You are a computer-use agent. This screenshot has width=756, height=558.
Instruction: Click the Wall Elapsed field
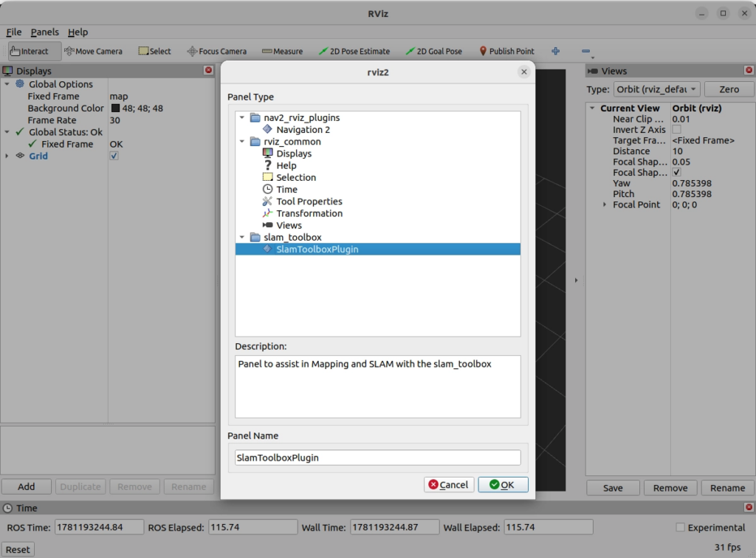point(549,527)
